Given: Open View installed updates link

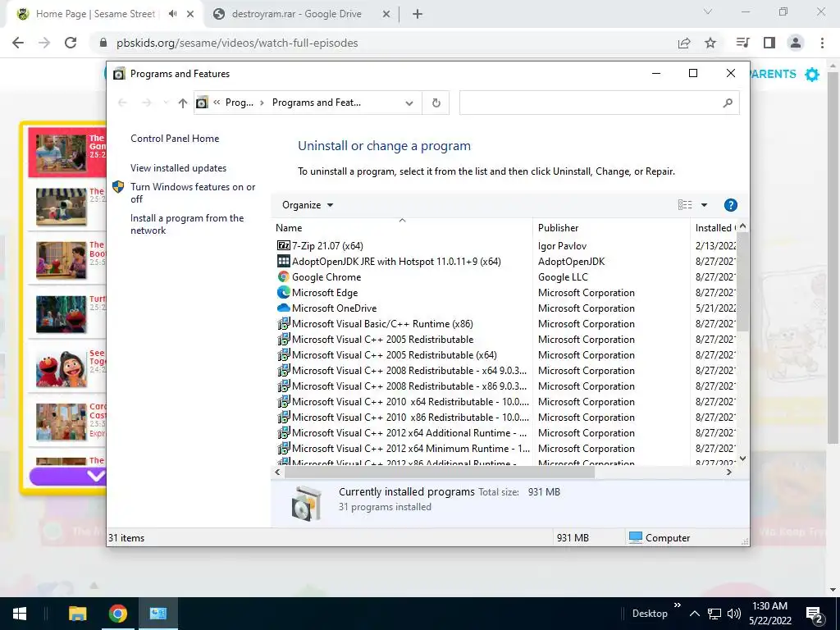Looking at the screenshot, I should pyautogui.click(x=178, y=167).
